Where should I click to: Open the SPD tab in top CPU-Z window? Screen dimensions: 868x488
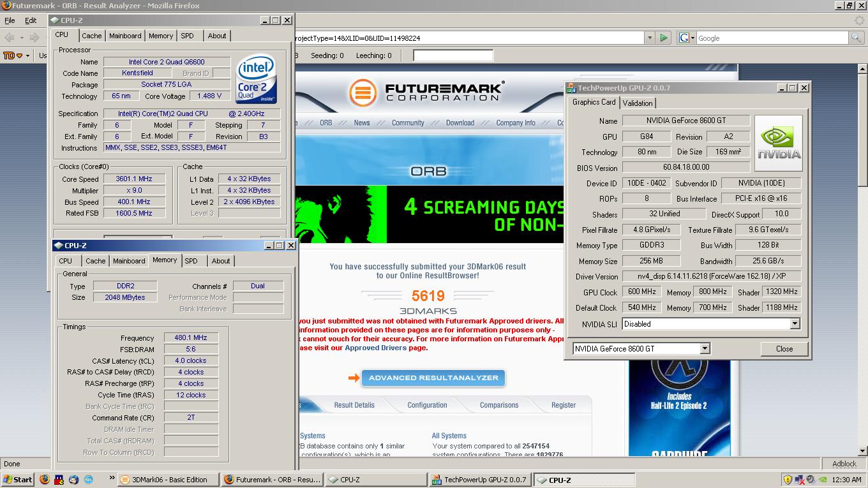click(x=187, y=36)
